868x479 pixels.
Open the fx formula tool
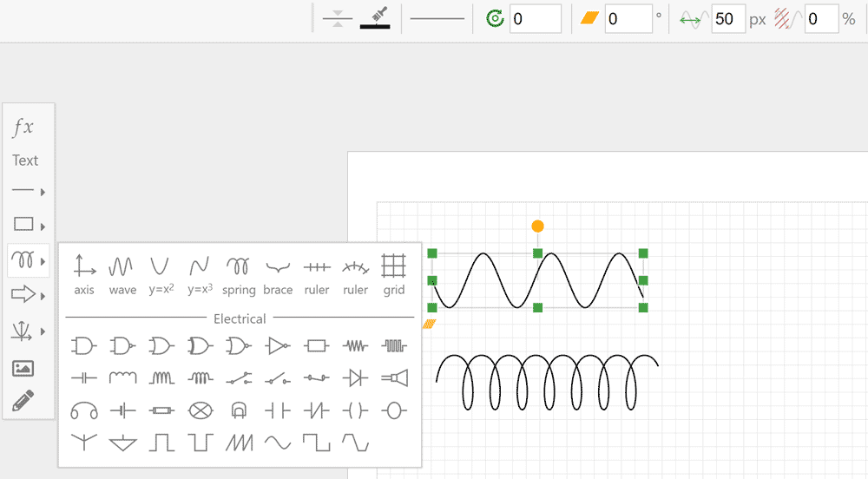tap(23, 128)
